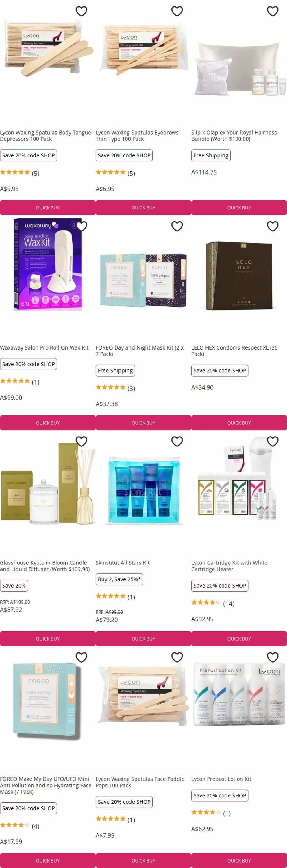Open Lycon Cartridge Kit with White Heater link
The image size is (287, 868).
coord(229,566)
